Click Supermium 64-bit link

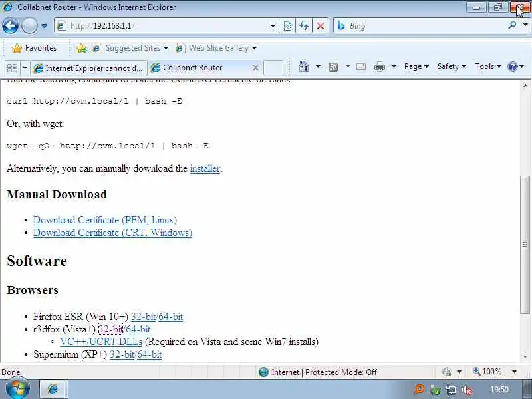149,354
